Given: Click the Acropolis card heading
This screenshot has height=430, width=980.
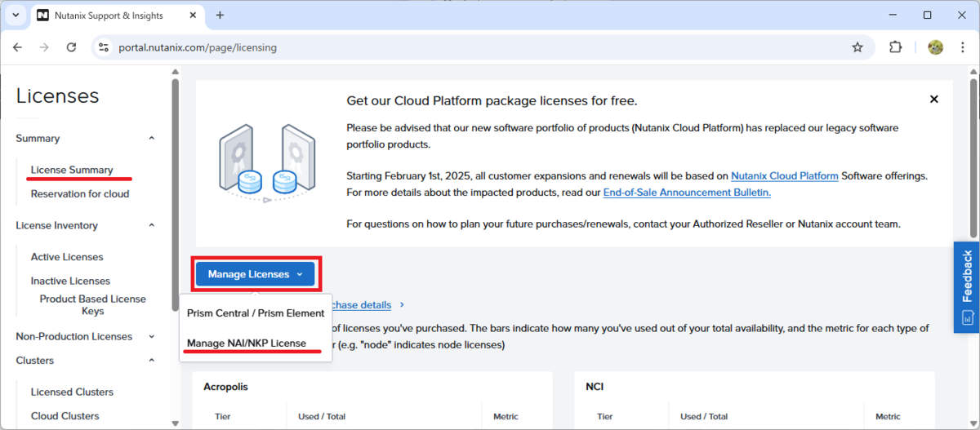Looking at the screenshot, I should (225, 387).
